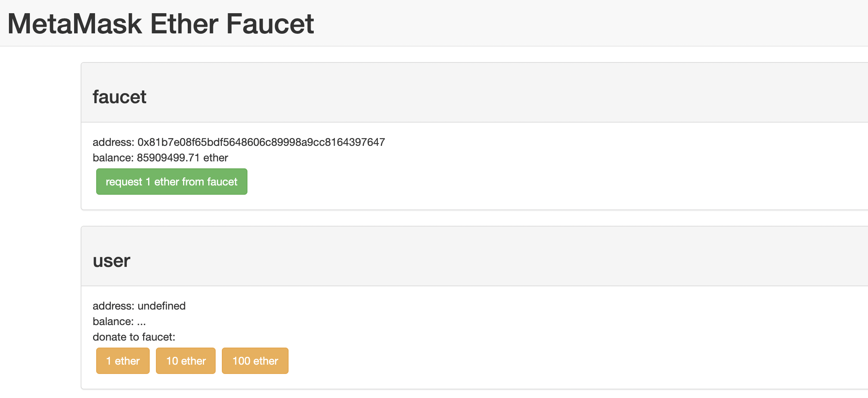
Task: Click the balance label in faucet panel
Action: click(113, 157)
